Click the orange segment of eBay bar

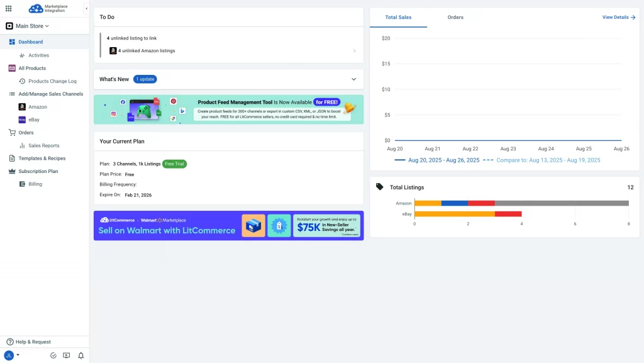point(455,214)
